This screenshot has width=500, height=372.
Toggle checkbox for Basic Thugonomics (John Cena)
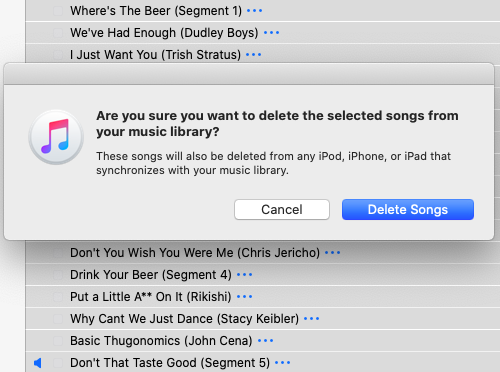coord(58,341)
